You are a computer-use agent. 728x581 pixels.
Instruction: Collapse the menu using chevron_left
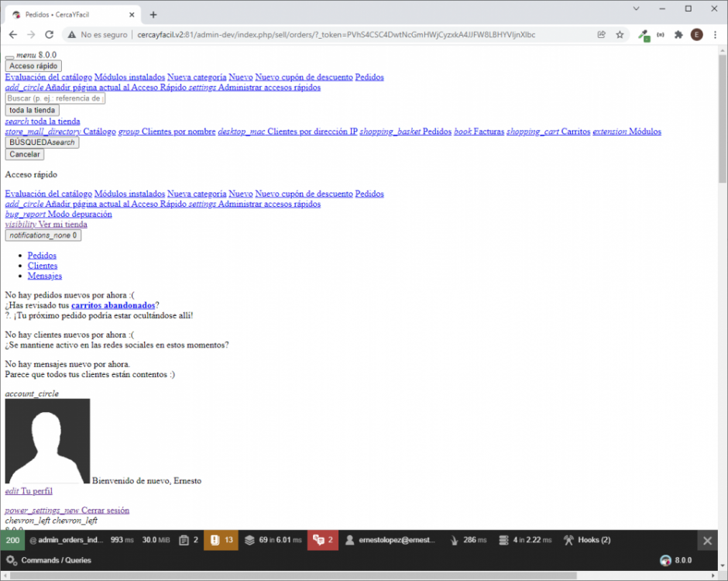click(23, 520)
